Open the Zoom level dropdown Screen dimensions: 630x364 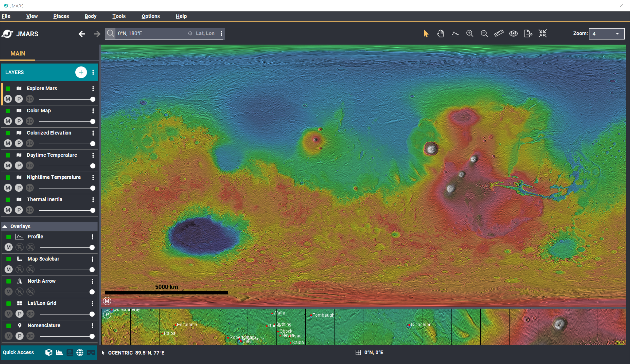point(606,34)
